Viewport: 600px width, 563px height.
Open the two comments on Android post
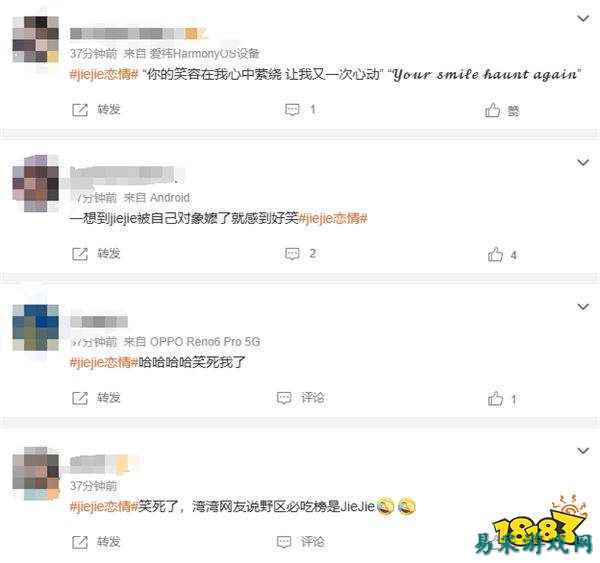301,254
